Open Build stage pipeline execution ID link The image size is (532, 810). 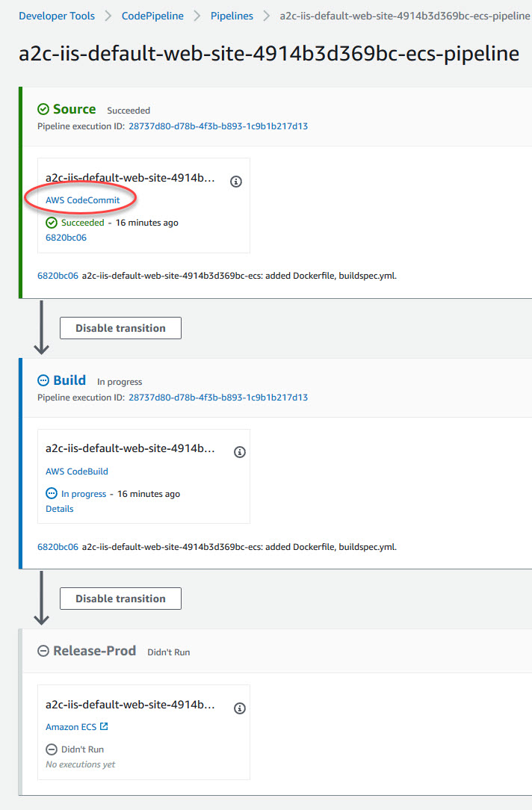click(218, 398)
